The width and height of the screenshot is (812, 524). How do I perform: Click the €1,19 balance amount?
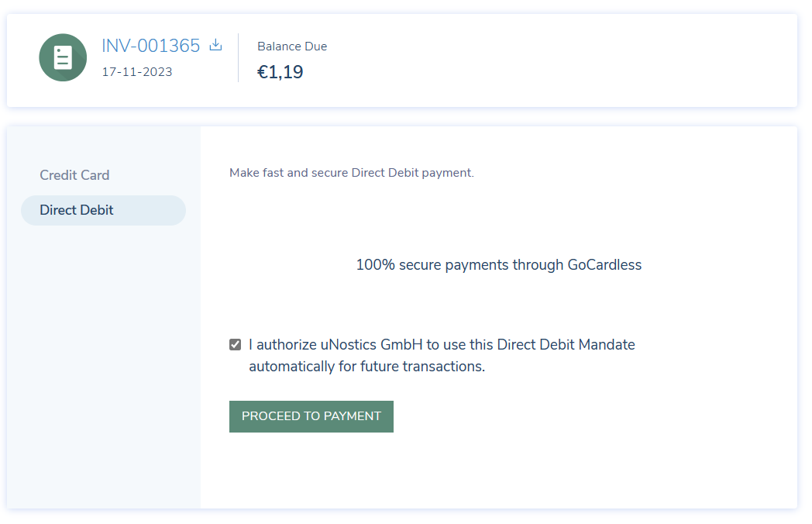pyautogui.click(x=280, y=71)
